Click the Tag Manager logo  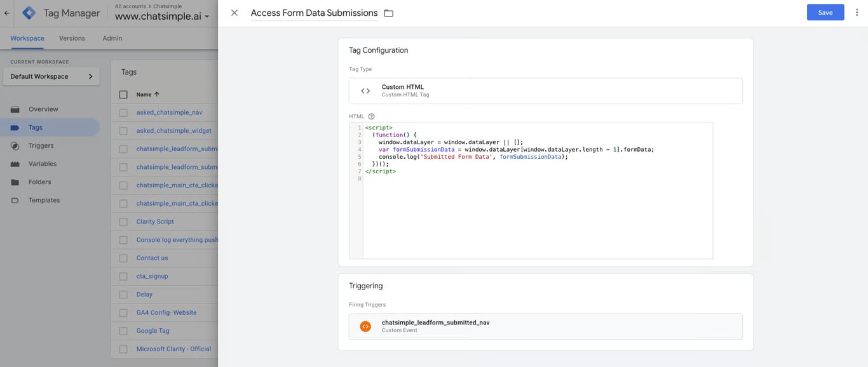point(29,13)
